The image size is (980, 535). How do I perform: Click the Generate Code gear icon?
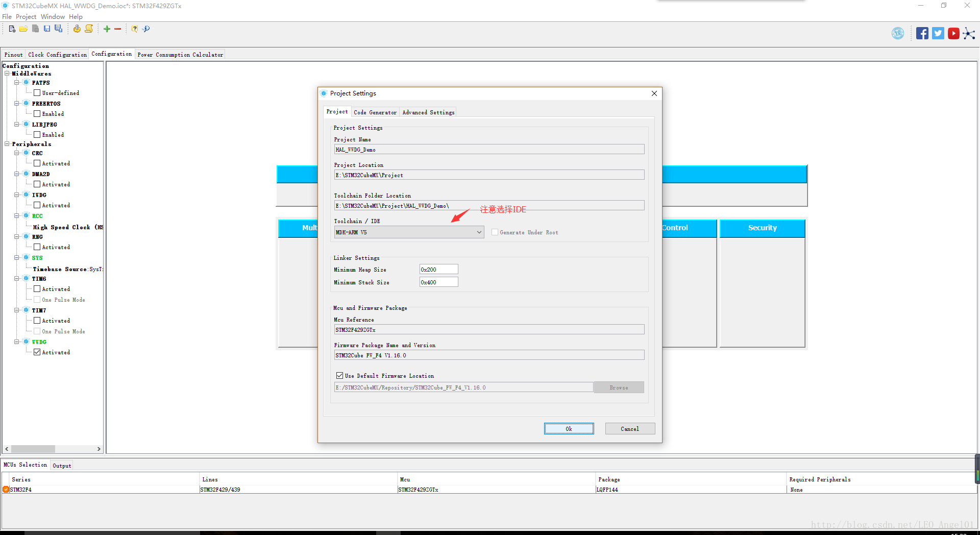[77, 29]
